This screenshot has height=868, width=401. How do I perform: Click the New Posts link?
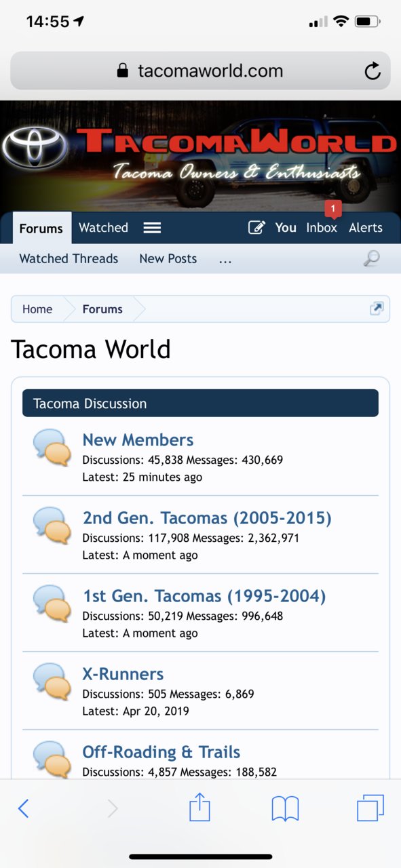pyautogui.click(x=168, y=258)
